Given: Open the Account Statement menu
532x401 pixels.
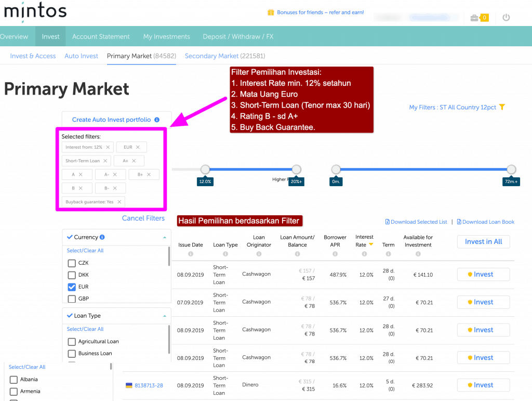Looking at the screenshot, I should coord(101,36).
